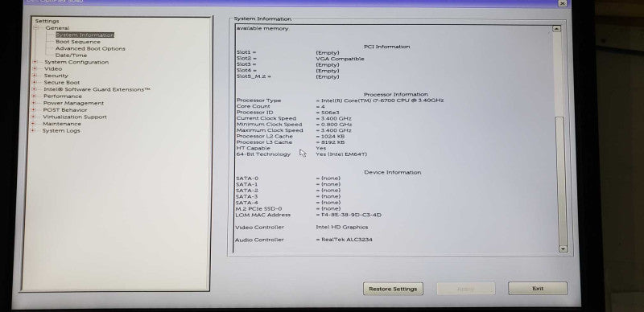
Task: Select the Virtualization Support label
Action: click(x=74, y=117)
